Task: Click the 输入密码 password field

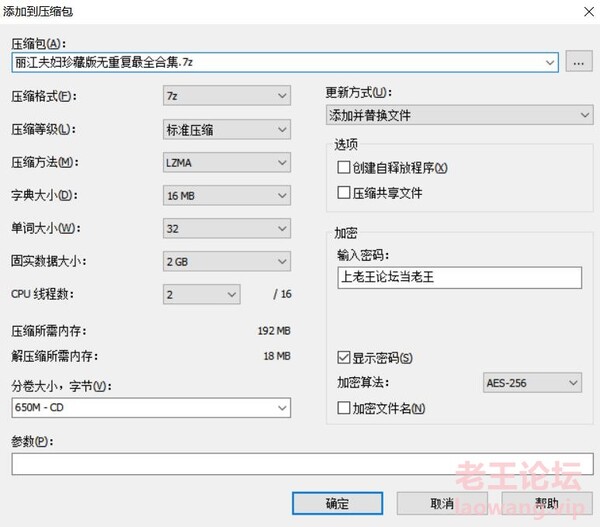Action: point(460,277)
